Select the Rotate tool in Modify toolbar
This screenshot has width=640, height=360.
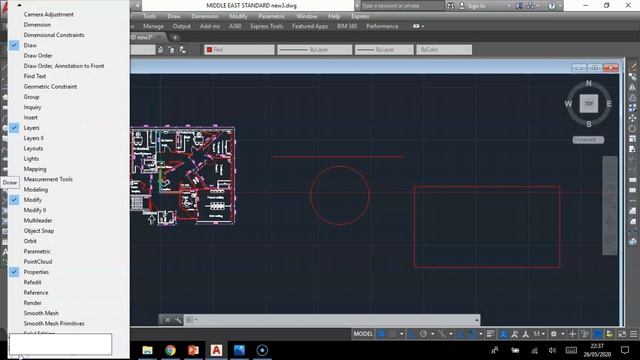point(633,129)
